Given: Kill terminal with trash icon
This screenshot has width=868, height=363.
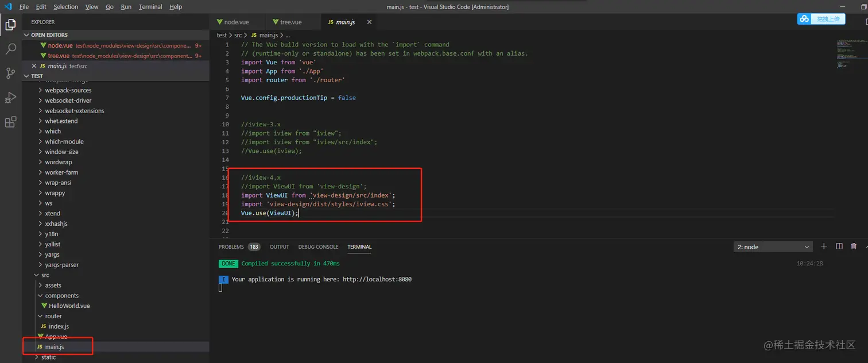Looking at the screenshot, I should click(x=854, y=246).
